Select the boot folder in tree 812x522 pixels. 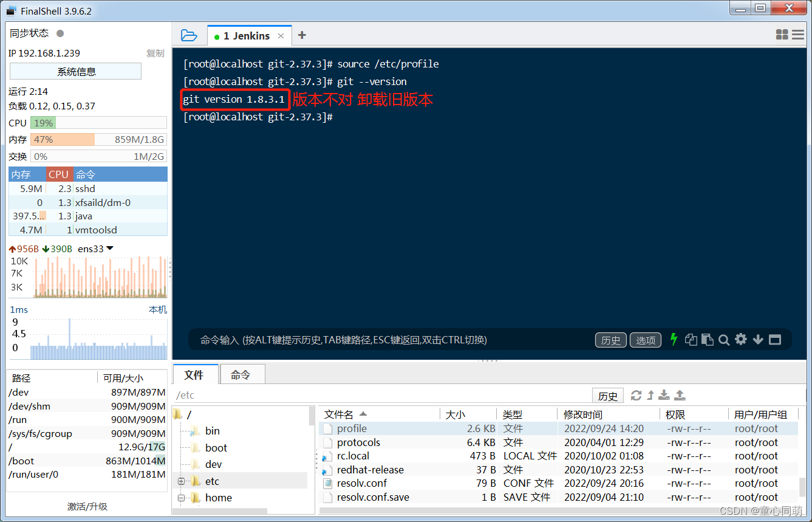click(x=216, y=448)
